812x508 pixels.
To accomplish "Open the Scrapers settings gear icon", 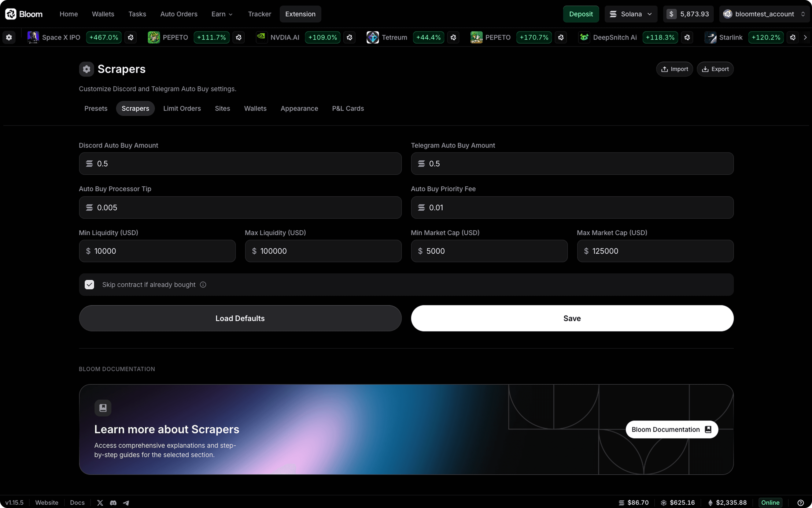I will 86,69.
